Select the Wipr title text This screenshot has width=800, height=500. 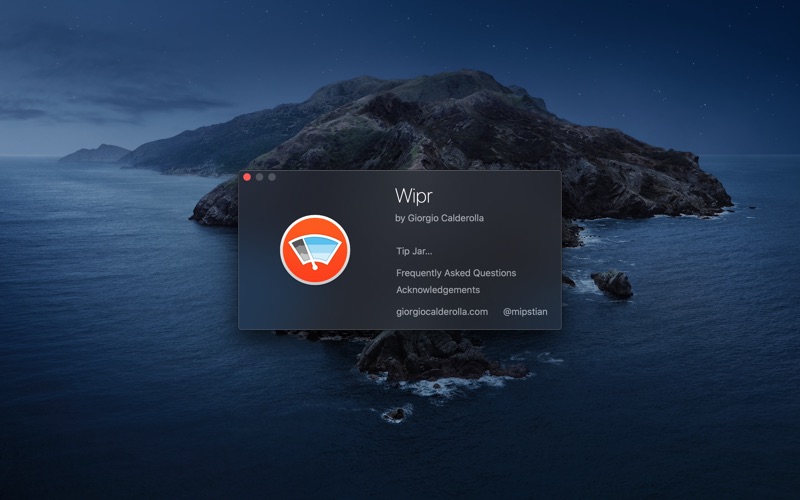tap(413, 196)
